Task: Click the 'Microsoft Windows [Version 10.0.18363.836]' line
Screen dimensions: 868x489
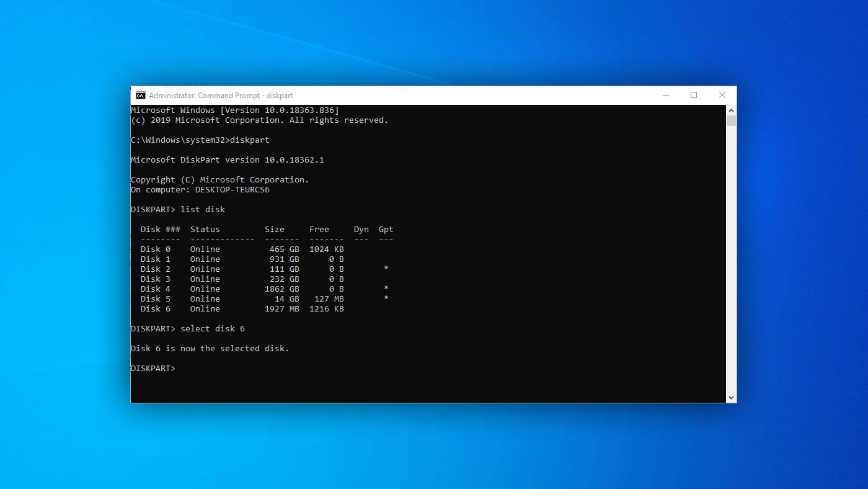Action: pos(235,110)
